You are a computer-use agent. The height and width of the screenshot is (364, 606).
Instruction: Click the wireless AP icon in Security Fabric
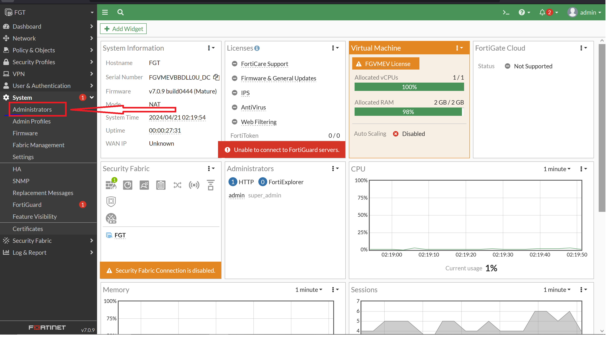point(194,185)
